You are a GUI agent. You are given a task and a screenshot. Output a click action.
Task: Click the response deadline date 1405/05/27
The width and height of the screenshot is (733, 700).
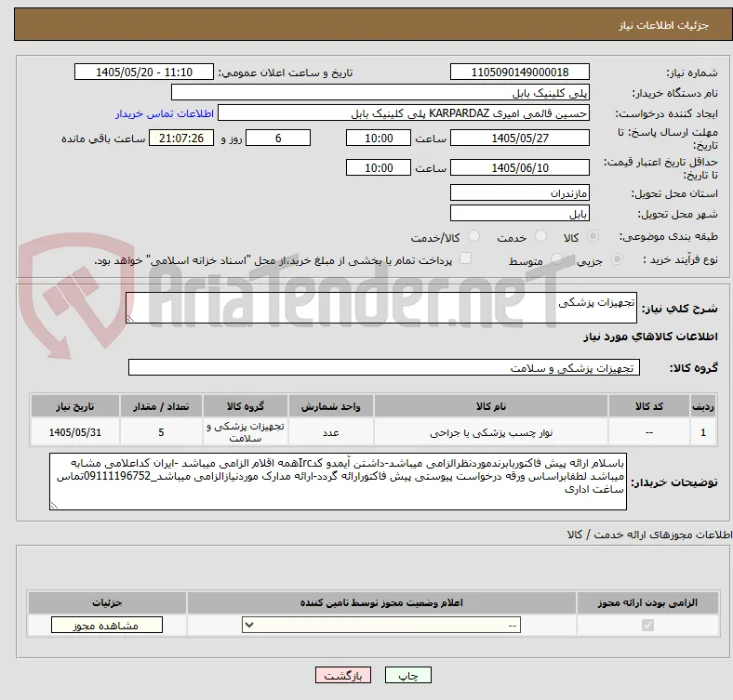[519, 138]
